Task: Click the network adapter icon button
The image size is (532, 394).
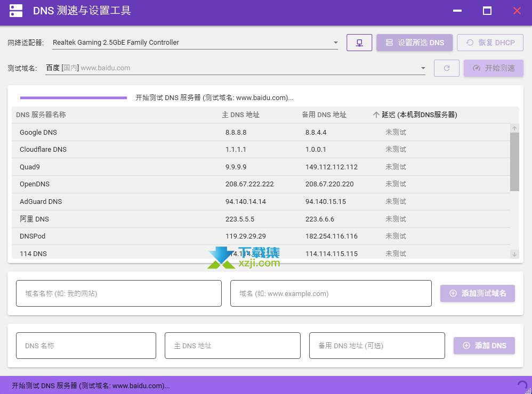Action: coord(359,43)
